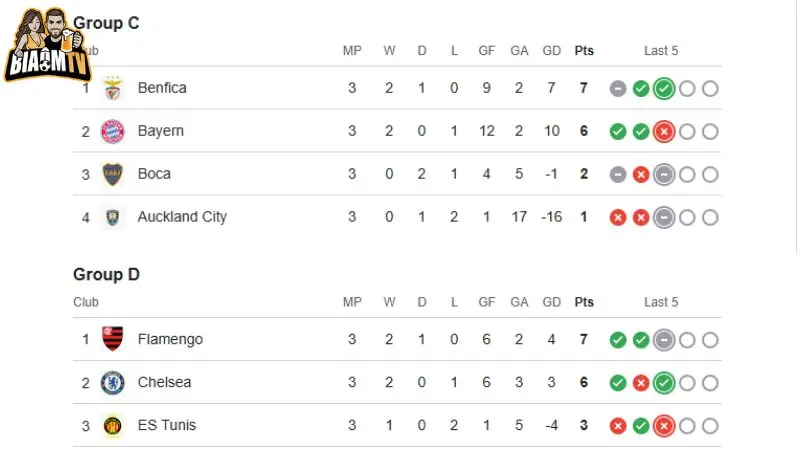Select the Auckland City team name
The width and height of the screenshot is (800, 450).
click(x=182, y=217)
